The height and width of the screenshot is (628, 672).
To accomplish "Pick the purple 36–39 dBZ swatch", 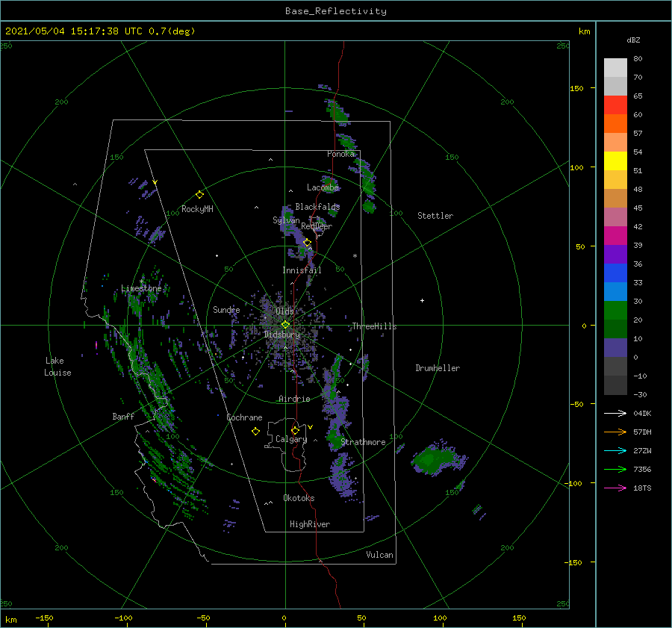I will point(615,254).
